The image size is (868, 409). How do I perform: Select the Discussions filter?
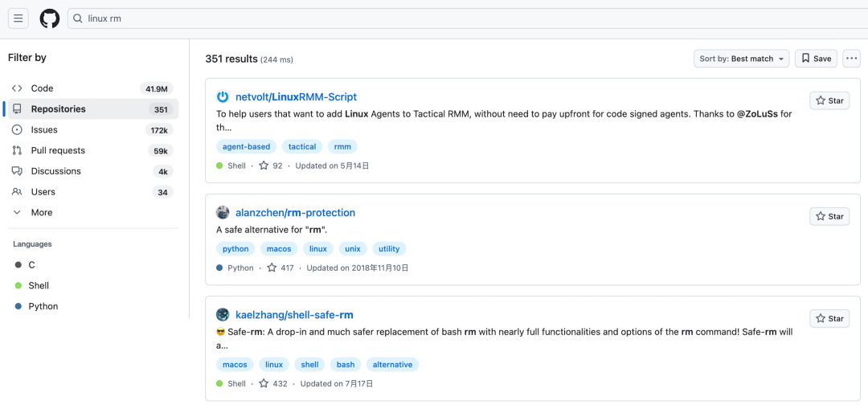[93, 172]
